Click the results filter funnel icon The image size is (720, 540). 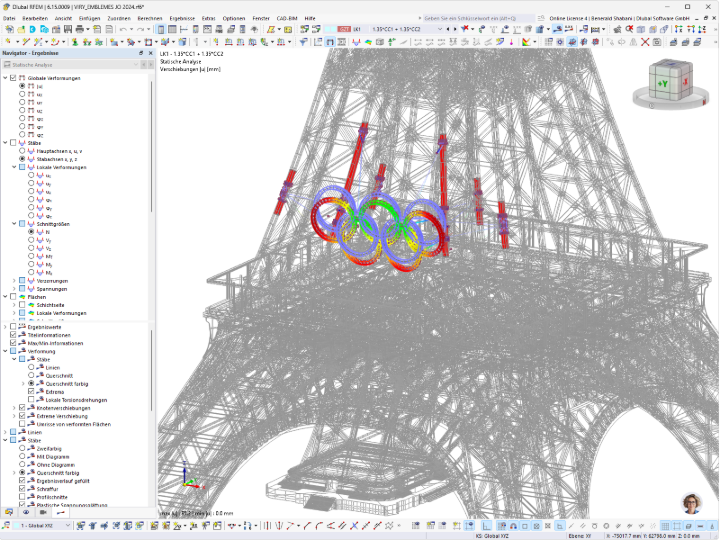(x=303, y=42)
